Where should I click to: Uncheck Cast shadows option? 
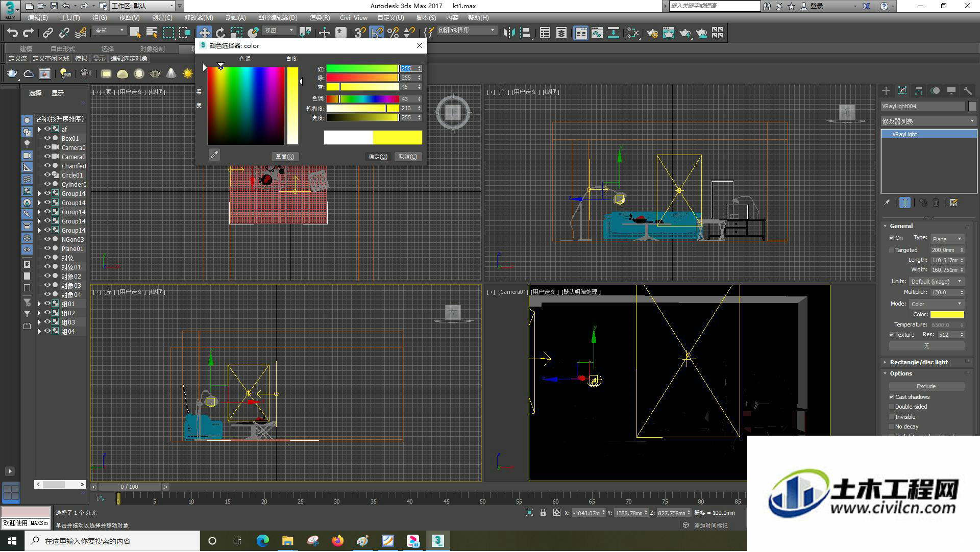tap(892, 397)
